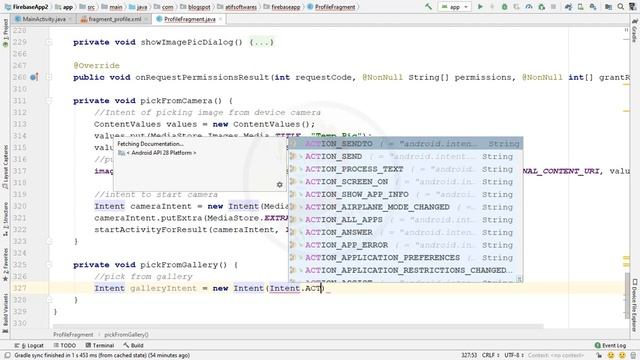
Task: Open the Structure tool window
Action: coord(5,219)
